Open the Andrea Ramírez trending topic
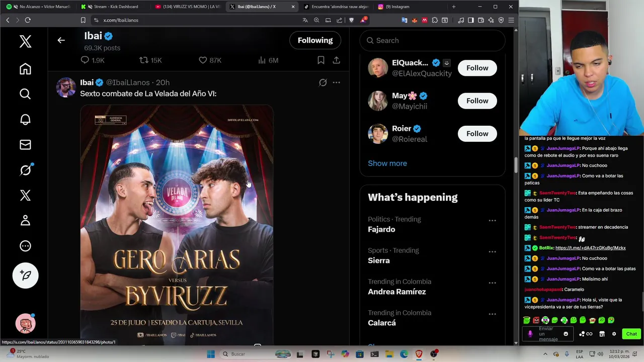Image resolution: width=644 pixels, height=362 pixels. [x=397, y=292]
